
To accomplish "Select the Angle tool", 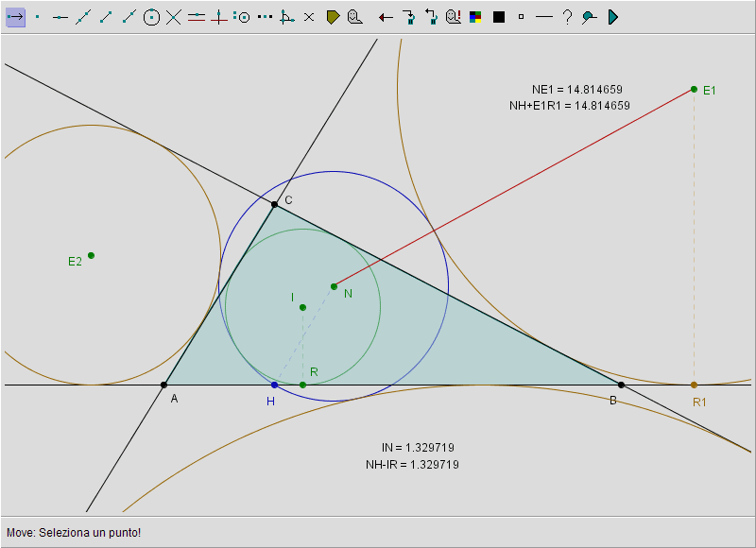I will (x=287, y=17).
